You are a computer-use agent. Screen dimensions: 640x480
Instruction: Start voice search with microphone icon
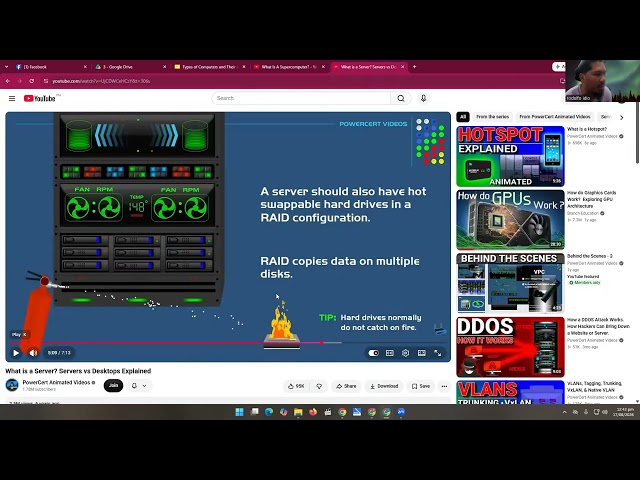coord(423,98)
